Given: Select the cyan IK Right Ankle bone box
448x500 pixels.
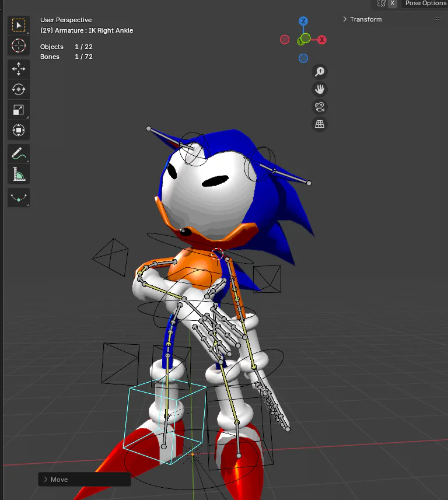Looking at the screenshot, I should click(164, 421).
